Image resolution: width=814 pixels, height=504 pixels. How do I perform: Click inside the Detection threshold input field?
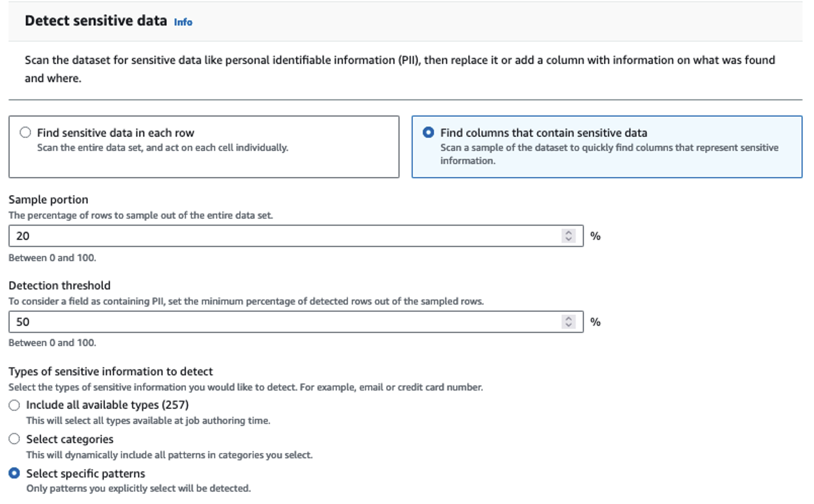(156, 322)
